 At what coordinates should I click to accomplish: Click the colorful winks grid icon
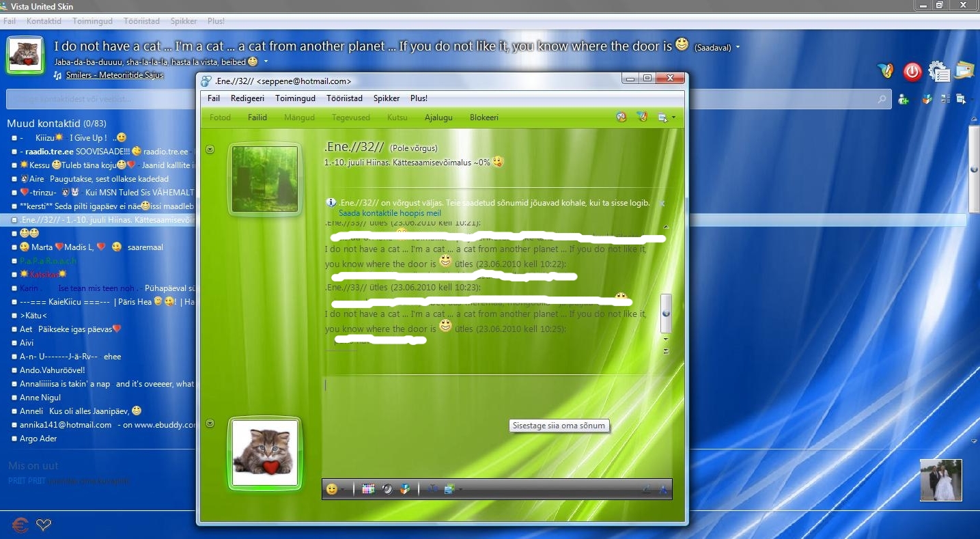click(369, 489)
